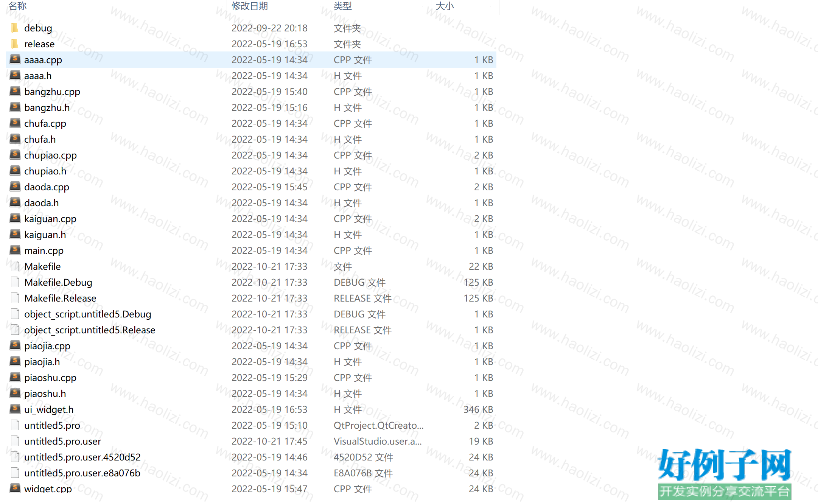Select the release folder name
Image resolution: width=818 pixels, height=504 pixels.
click(x=39, y=44)
